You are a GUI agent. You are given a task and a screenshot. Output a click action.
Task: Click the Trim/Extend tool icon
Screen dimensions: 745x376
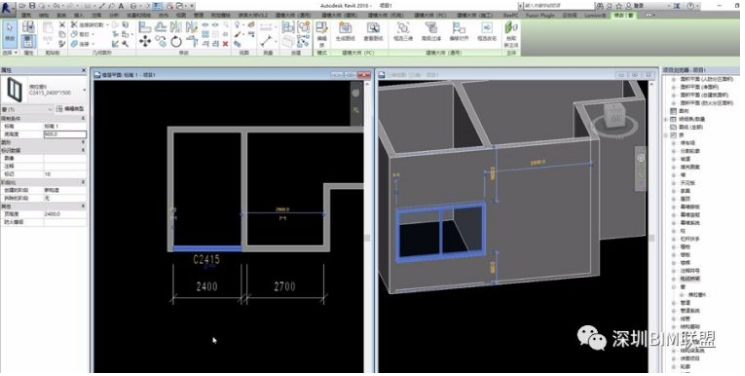click(x=192, y=41)
